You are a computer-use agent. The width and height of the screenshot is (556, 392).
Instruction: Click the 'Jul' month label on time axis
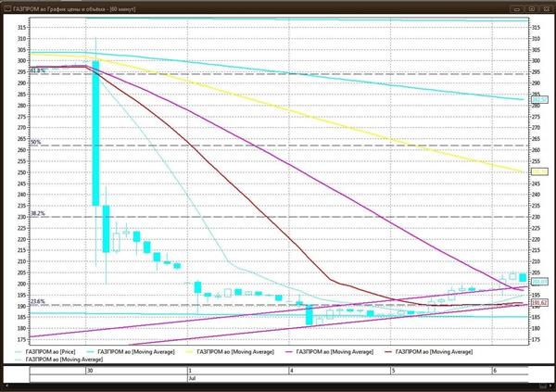tap(192, 378)
